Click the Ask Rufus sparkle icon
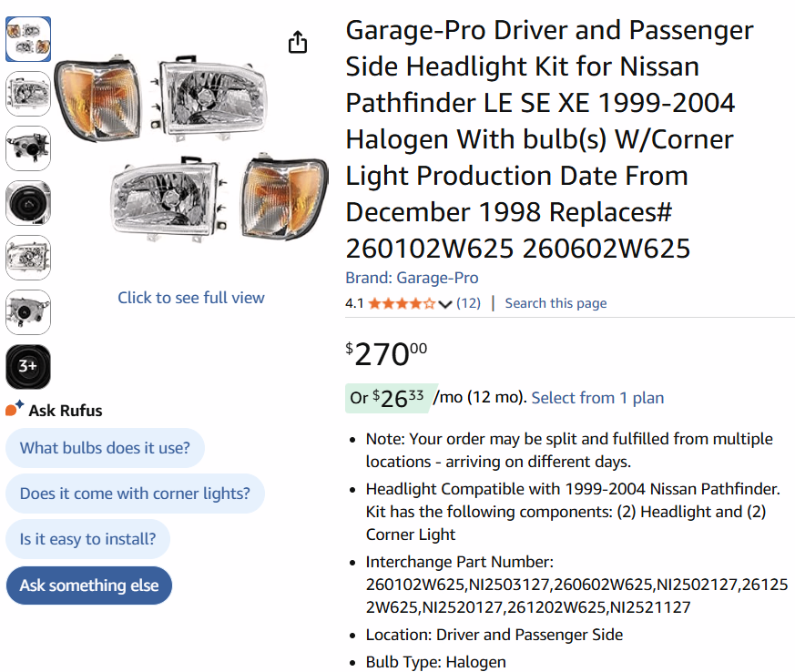Screen dimensions: 795x672 pyautogui.click(x=15, y=410)
